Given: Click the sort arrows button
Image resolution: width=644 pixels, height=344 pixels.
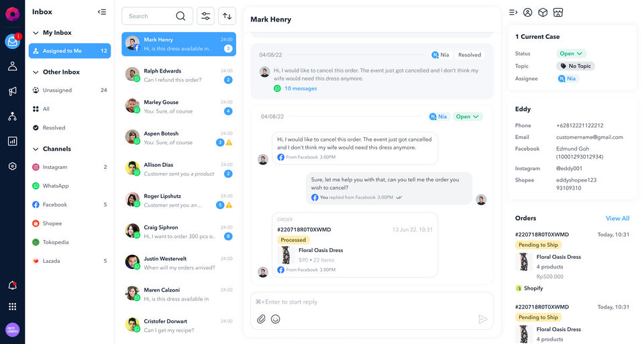Looking at the screenshot, I should point(227,16).
